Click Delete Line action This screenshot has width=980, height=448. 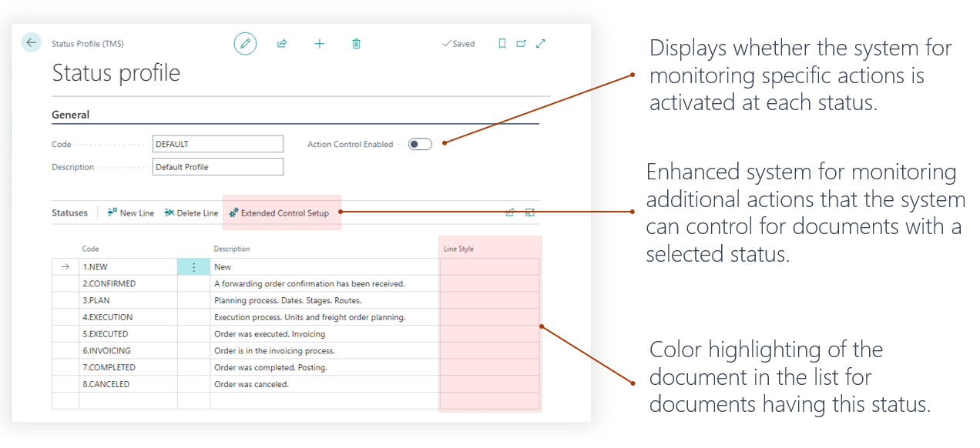(191, 213)
